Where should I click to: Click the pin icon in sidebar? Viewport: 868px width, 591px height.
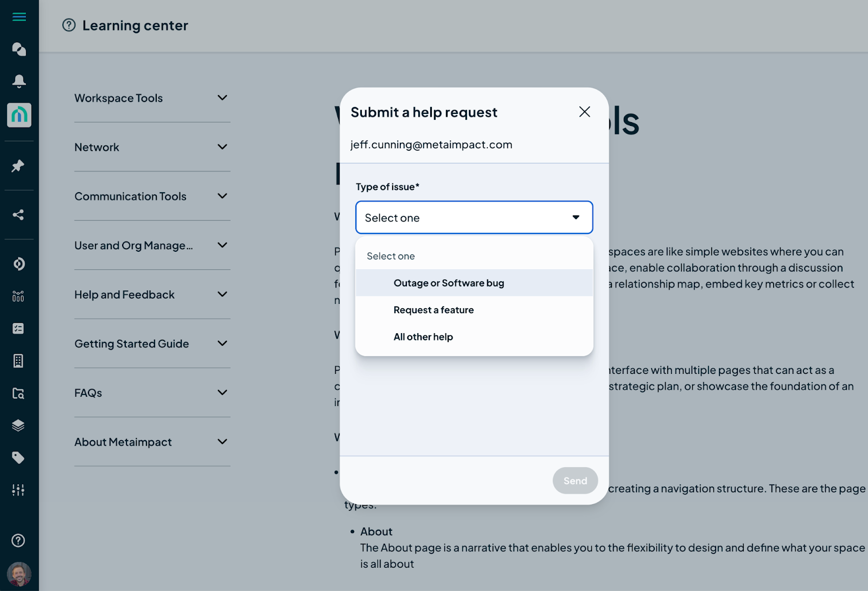(x=18, y=166)
